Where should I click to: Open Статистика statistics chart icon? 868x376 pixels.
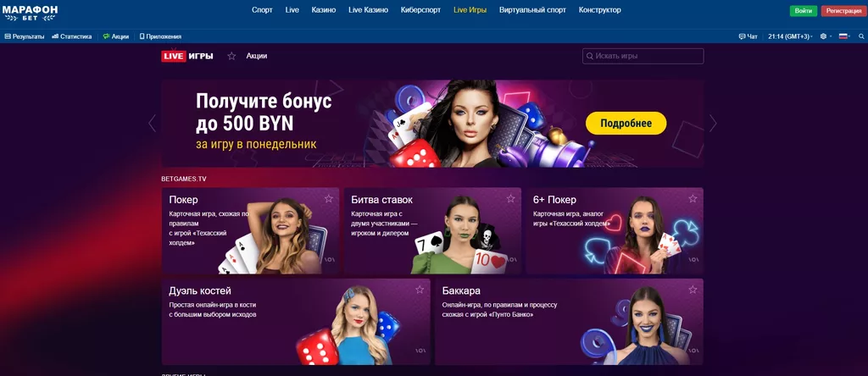pos(55,36)
